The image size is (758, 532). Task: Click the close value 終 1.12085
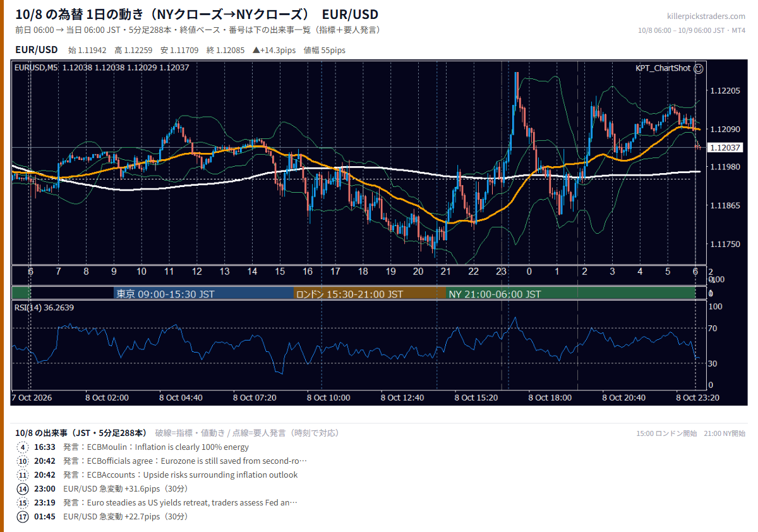point(226,51)
